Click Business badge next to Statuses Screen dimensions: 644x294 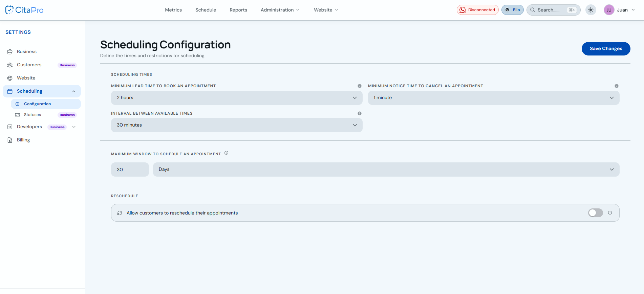pyautogui.click(x=67, y=115)
